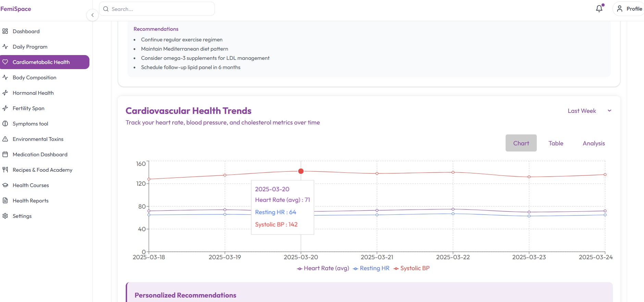
Task: Click the Medication Dashboard calendar icon
Action: click(x=5, y=154)
